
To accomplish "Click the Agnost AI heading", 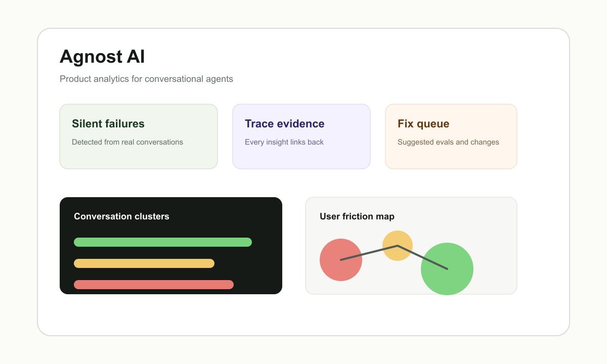I will click(102, 57).
